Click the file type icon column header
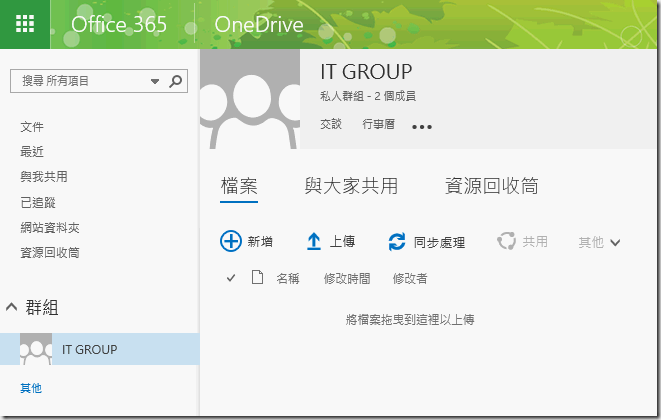 (x=257, y=278)
